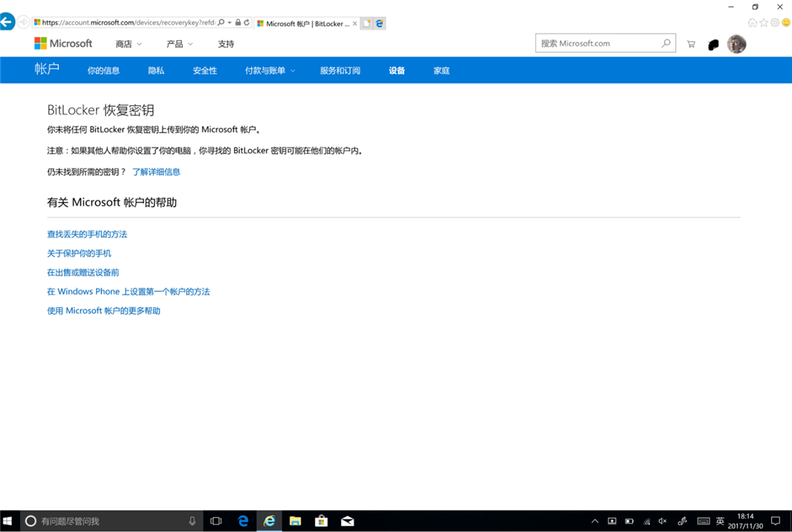
Task: Open favorites star icon
Action: point(763,22)
